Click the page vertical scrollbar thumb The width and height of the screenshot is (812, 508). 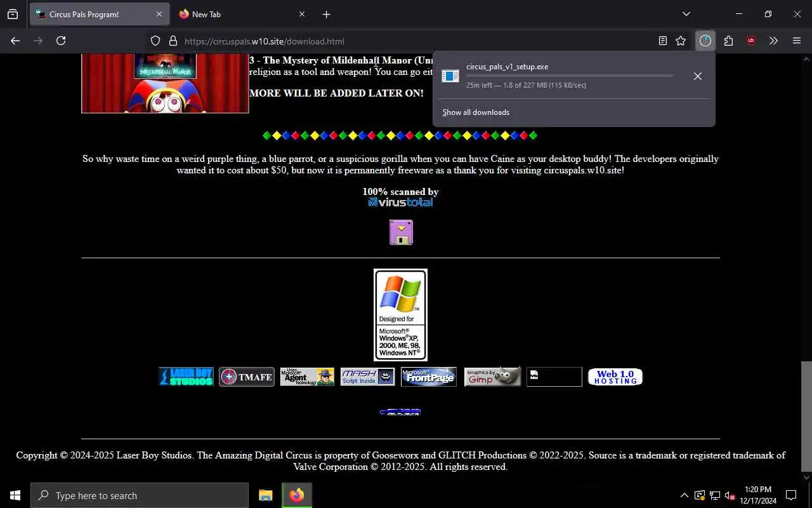click(x=806, y=416)
